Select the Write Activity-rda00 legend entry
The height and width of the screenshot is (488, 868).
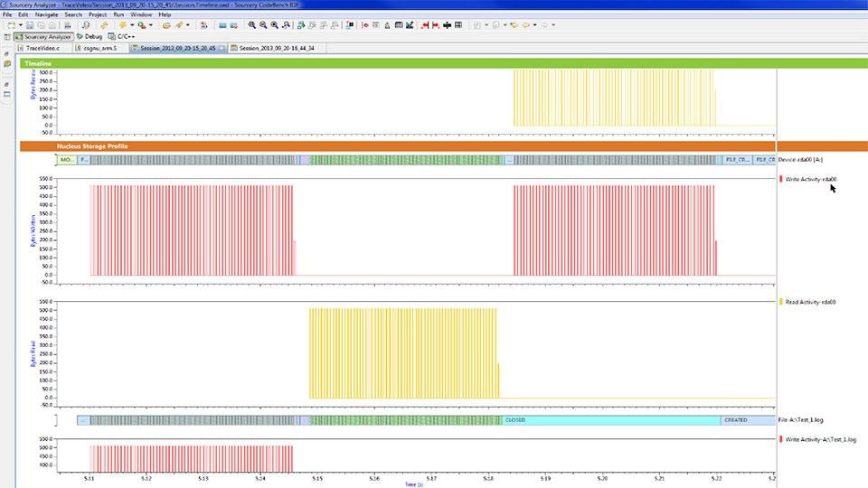[x=810, y=179]
